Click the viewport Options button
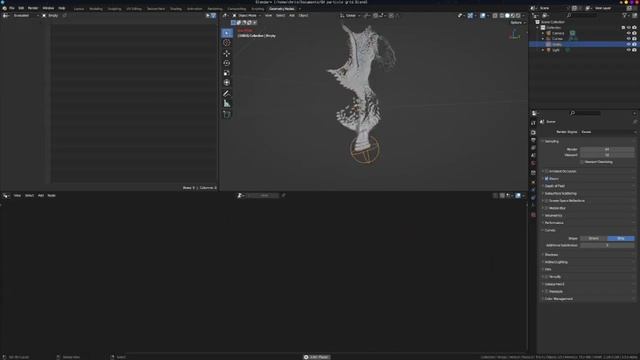 tap(517, 23)
